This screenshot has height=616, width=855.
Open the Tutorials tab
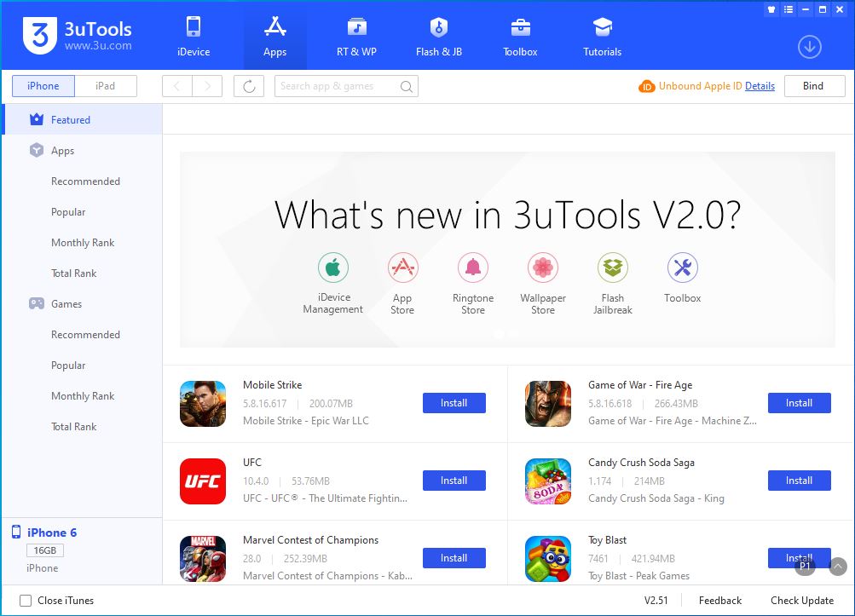602,37
